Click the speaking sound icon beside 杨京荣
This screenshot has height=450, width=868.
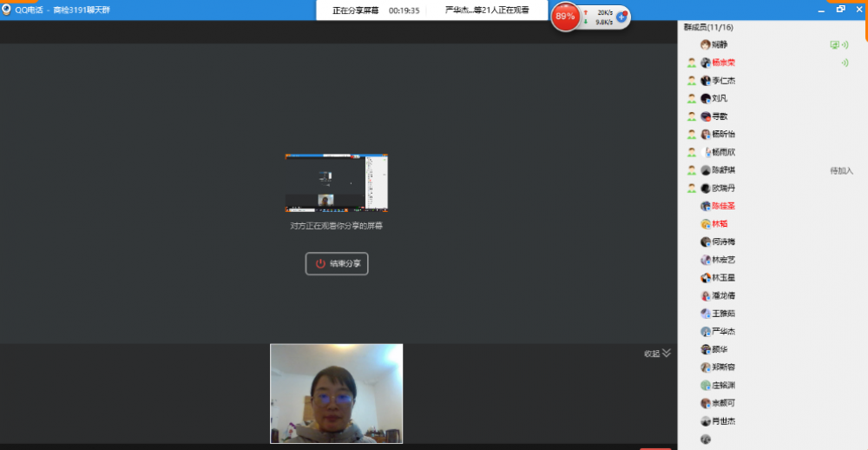845,63
